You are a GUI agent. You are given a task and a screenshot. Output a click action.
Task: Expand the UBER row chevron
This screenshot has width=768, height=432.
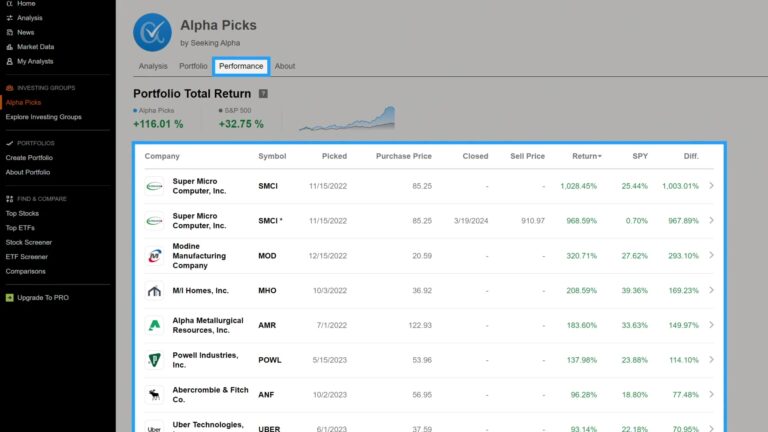(711, 428)
